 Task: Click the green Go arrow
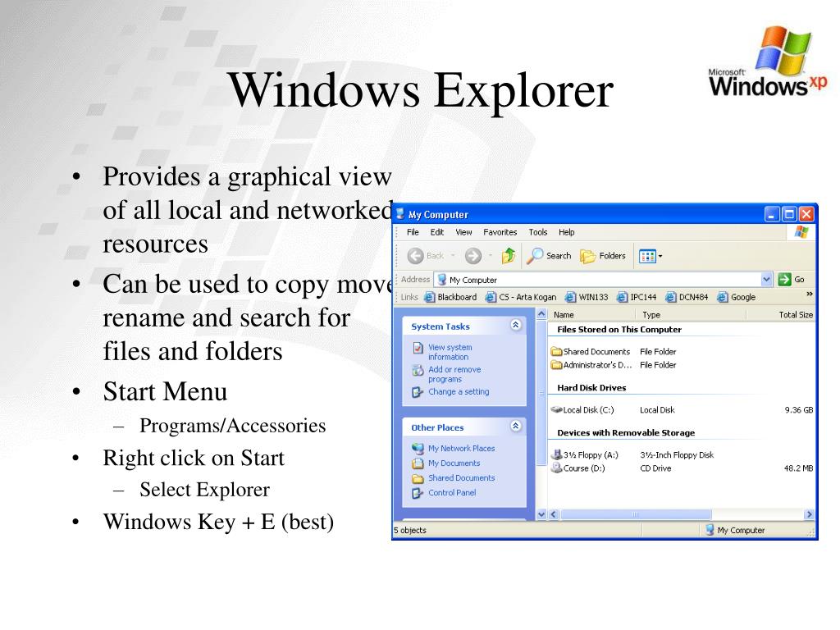pyautogui.click(x=785, y=279)
